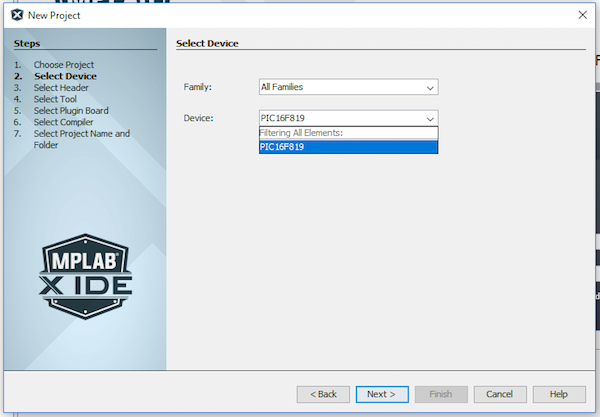
Task: Click the Back button
Action: [323, 394]
